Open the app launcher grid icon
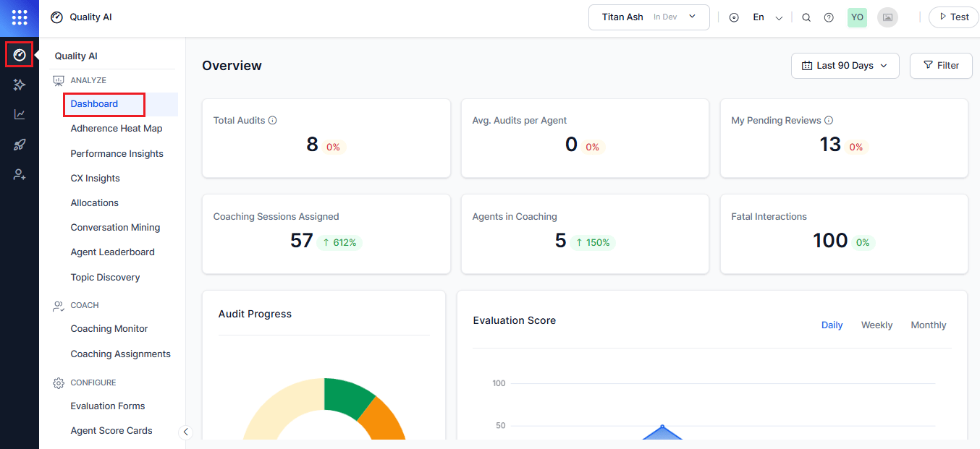 (x=20, y=17)
